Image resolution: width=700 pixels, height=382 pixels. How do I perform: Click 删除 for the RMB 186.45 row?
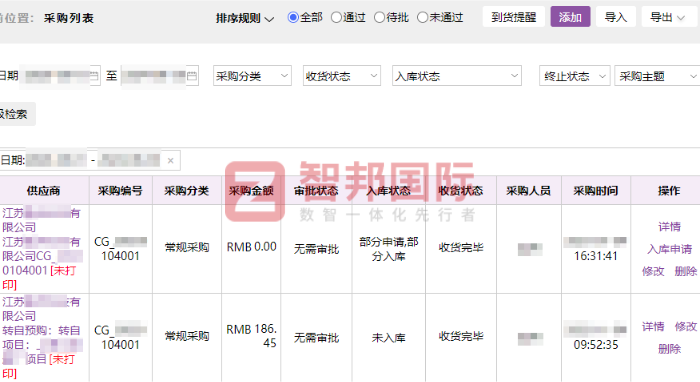point(669,349)
